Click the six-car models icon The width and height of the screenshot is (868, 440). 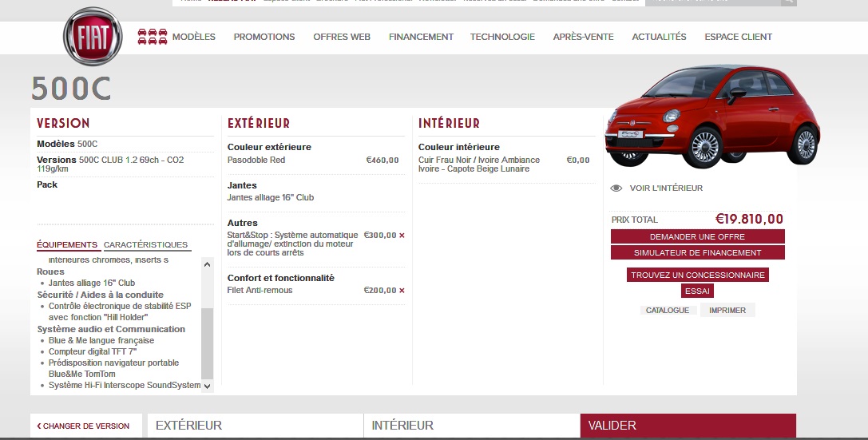(153, 37)
